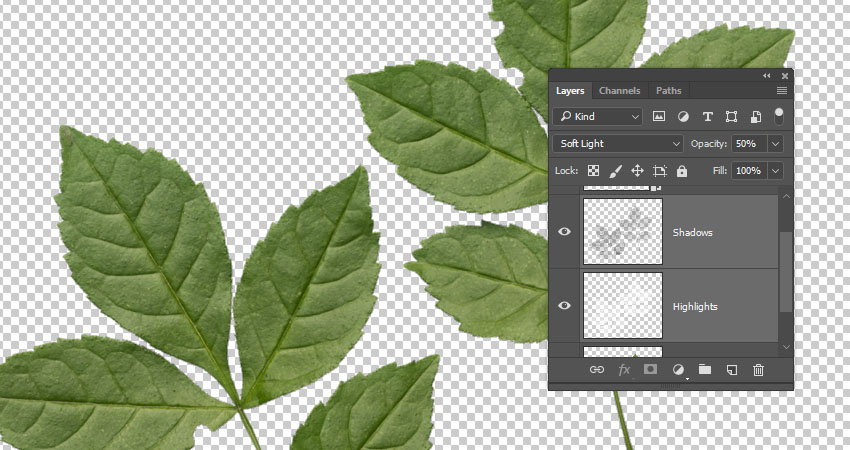This screenshot has width=850, height=450.
Task: Select the Layers tab
Action: pos(570,91)
